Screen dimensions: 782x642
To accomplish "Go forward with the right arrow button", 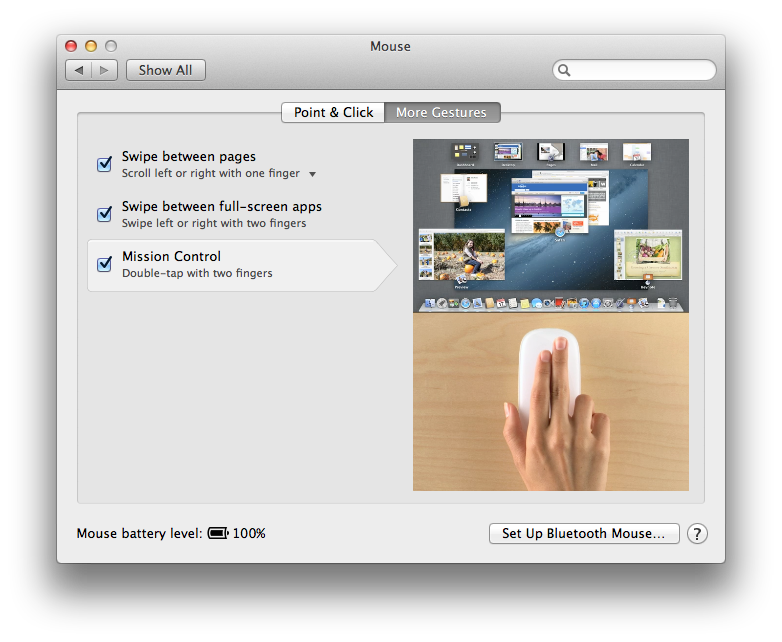I will [104, 70].
